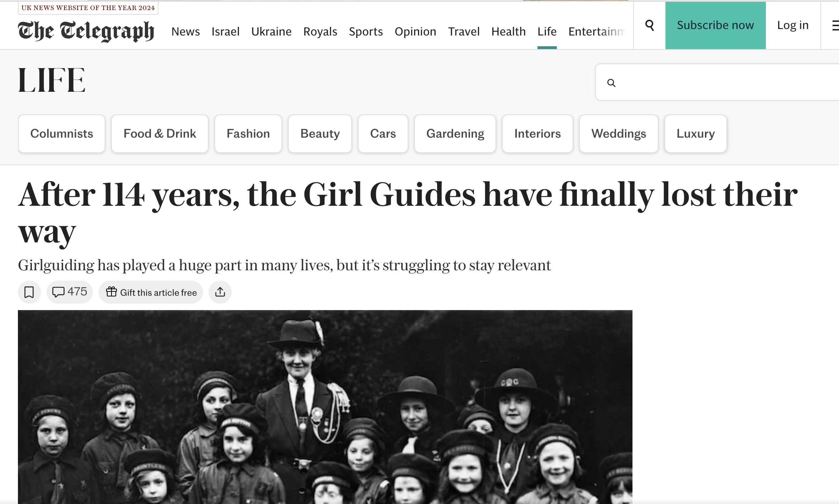
Task: Click the Columnists category chip
Action: [x=62, y=134]
